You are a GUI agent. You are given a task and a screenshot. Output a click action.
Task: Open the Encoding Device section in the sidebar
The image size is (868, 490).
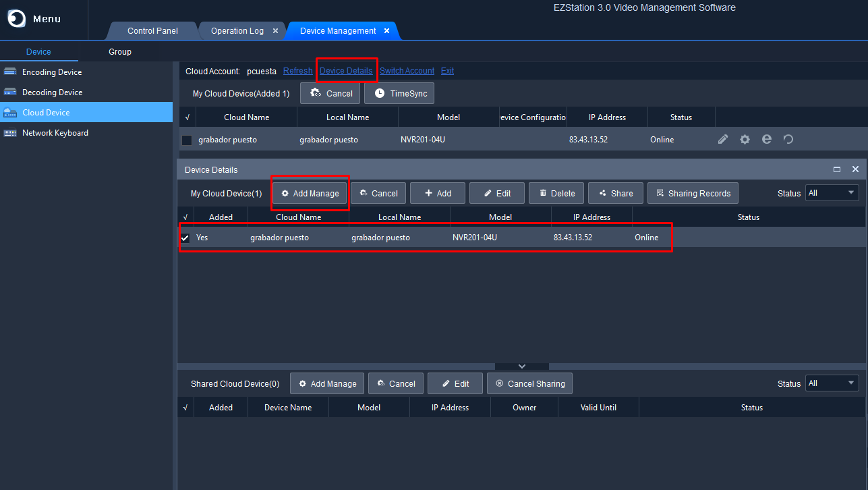tap(47, 72)
